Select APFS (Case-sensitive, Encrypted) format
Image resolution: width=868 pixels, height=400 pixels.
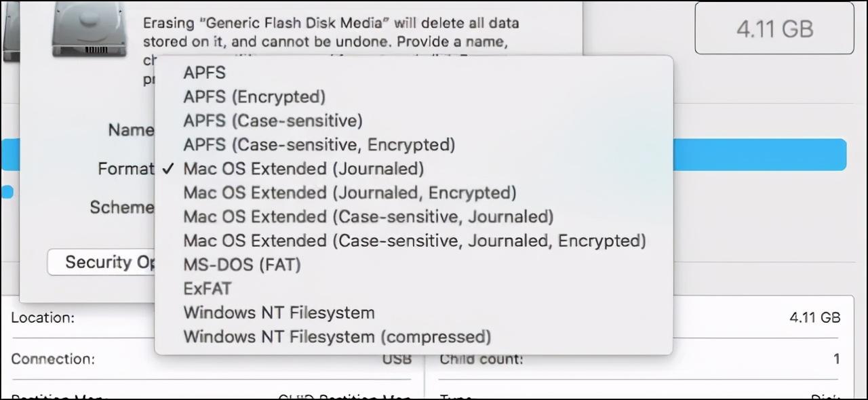pyautogui.click(x=319, y=144)
